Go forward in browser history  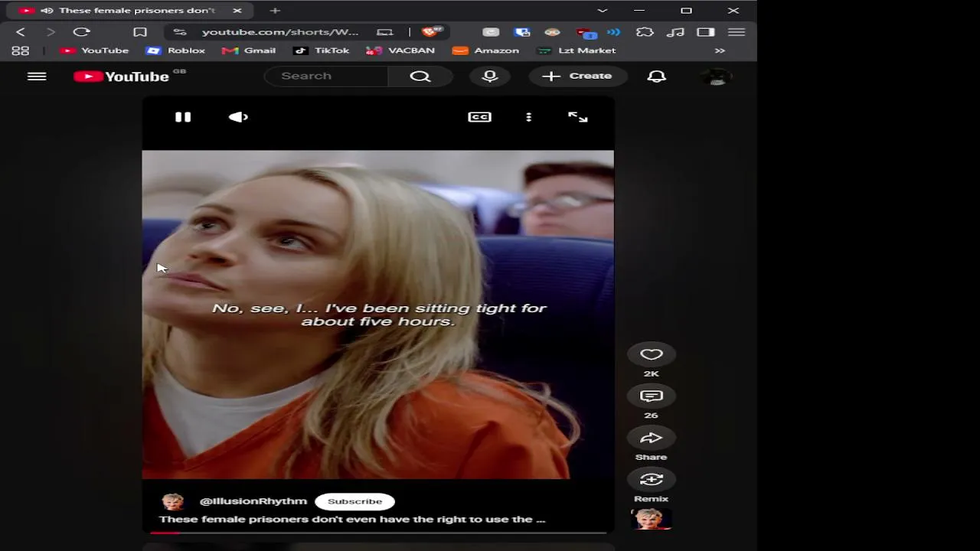click(51, 32)
